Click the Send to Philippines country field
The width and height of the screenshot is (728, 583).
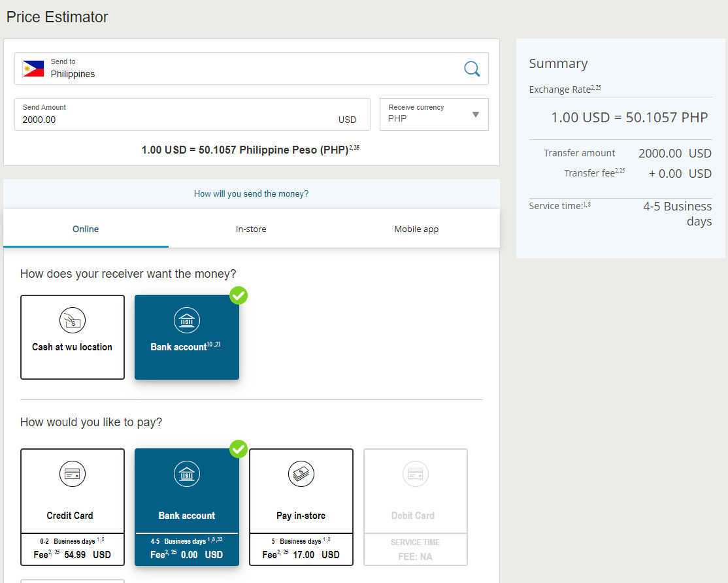click(x=251, y=69)
